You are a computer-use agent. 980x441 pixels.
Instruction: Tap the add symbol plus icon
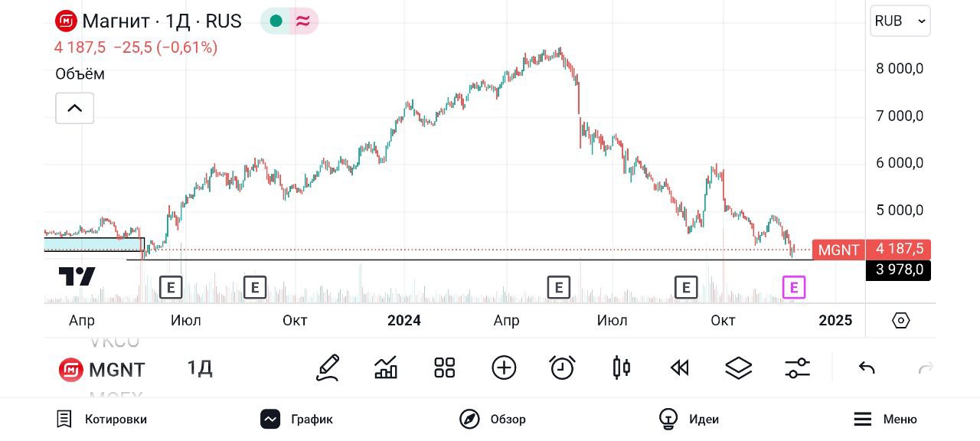[x=504, y=368]
